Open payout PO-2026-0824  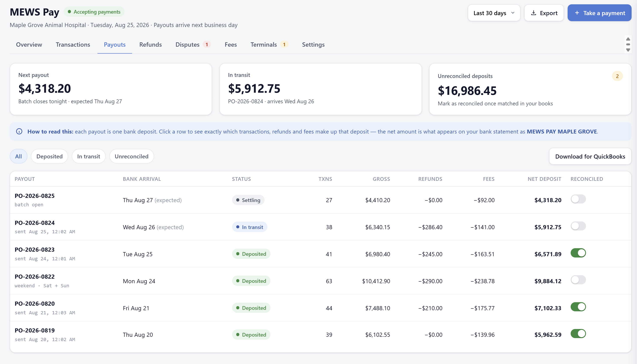(320, 227)
